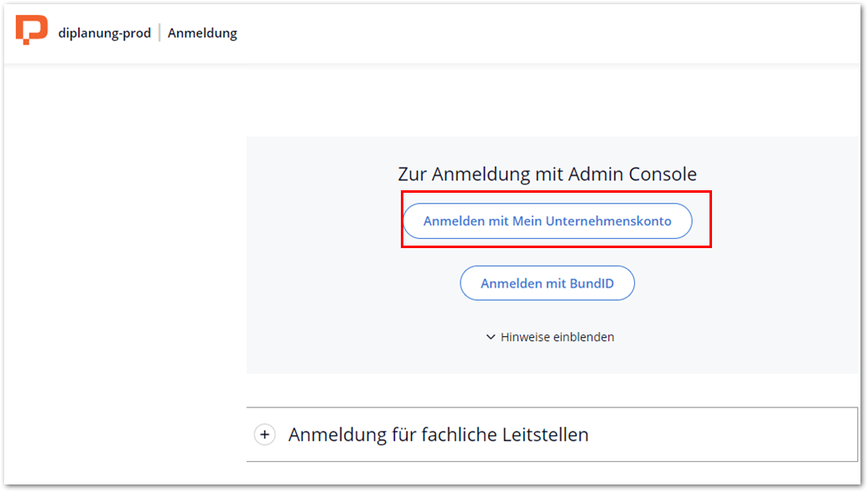Sign in using Anmelden mit BundID
Screen dimensions: 868x492
pos(547,283)
